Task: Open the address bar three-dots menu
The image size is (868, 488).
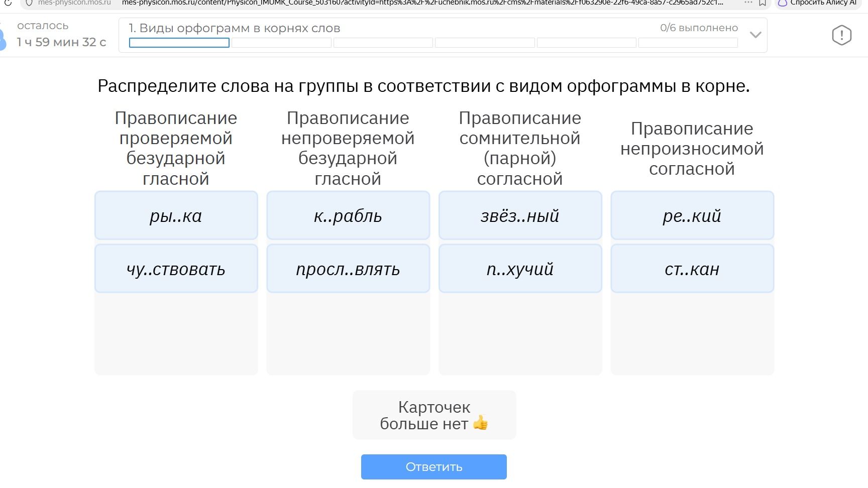Action: point(748,3)
